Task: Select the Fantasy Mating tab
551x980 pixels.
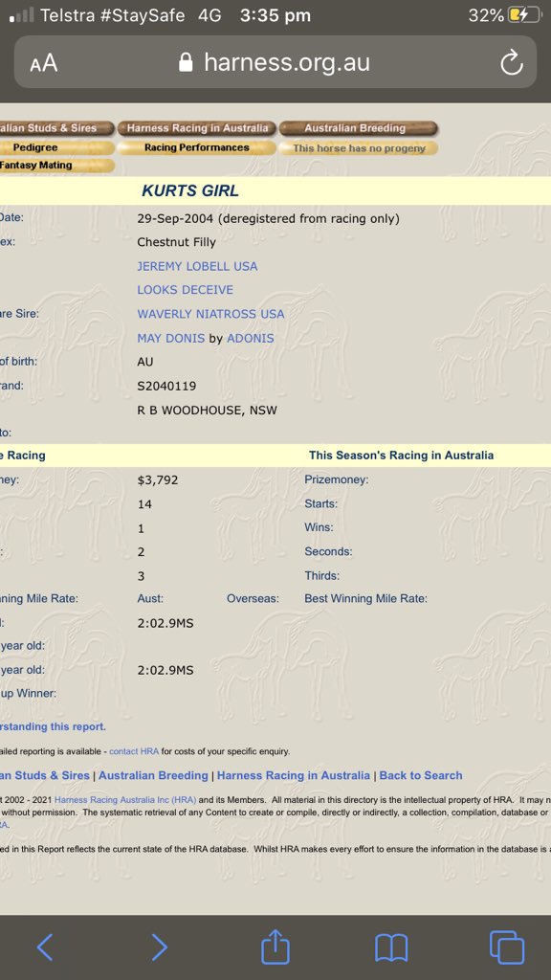Action: 56,166
